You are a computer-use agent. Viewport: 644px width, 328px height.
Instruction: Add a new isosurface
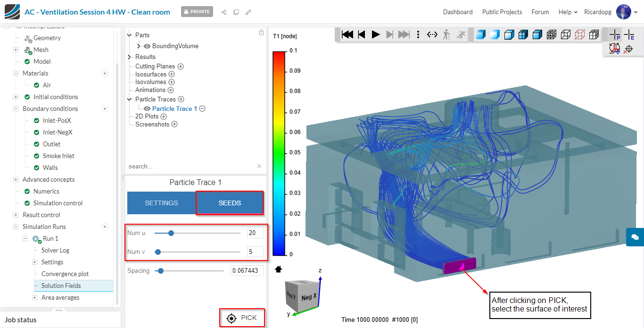(172, 74)
